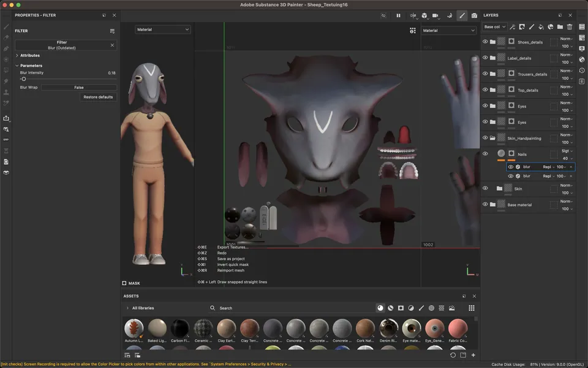The image size is (588, 368).
Task: Select the paintbrush icon in top toolbar
Action: tap(462, 15)
